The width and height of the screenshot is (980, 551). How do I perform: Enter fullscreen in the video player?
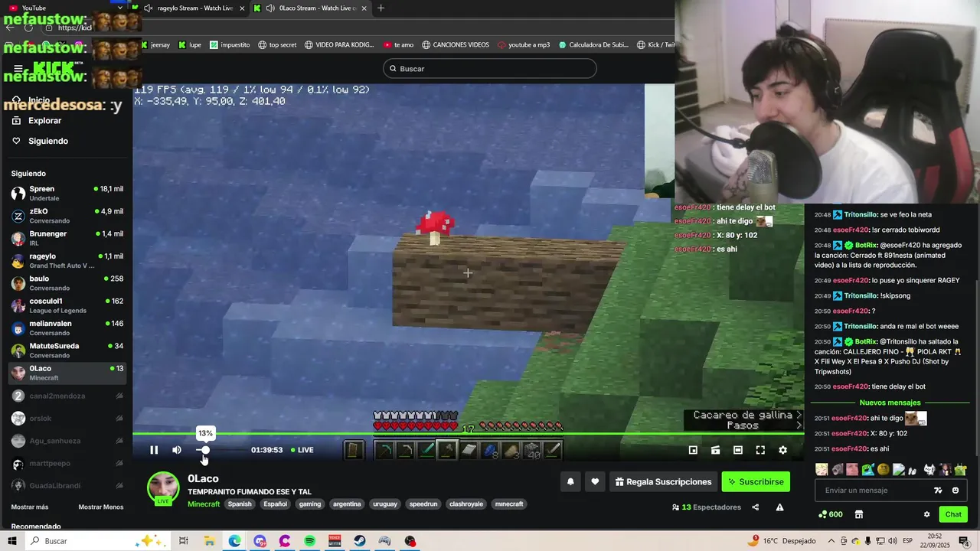pyautogui.click(x=760, y=450)
